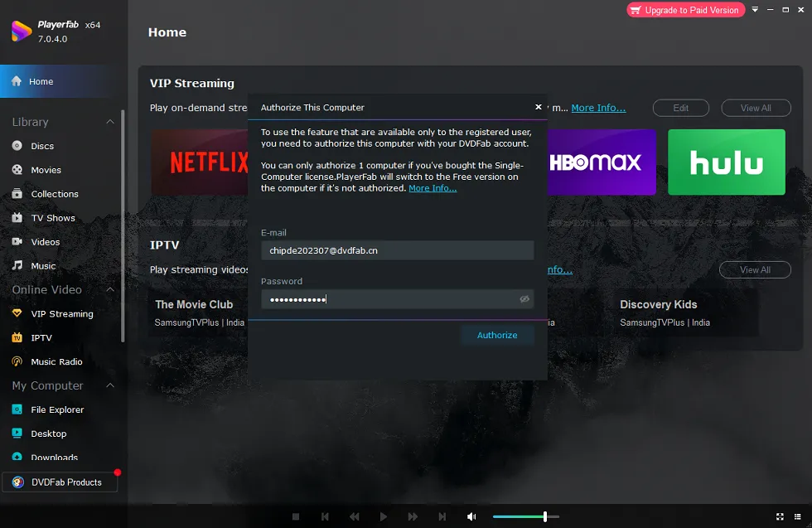812x528 pixels.
Task: Click the Discs icon in Library
Action: 17,146
